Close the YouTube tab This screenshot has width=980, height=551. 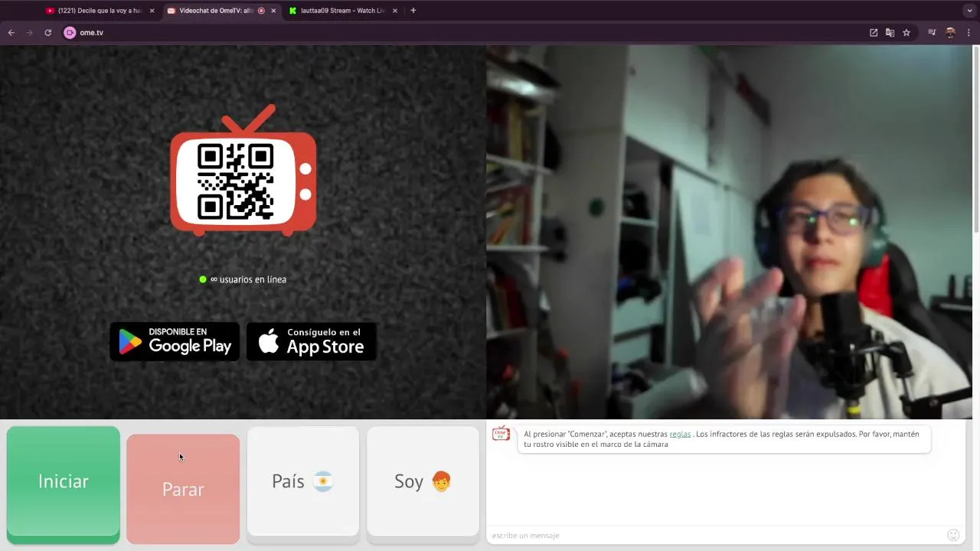(152, 11)
